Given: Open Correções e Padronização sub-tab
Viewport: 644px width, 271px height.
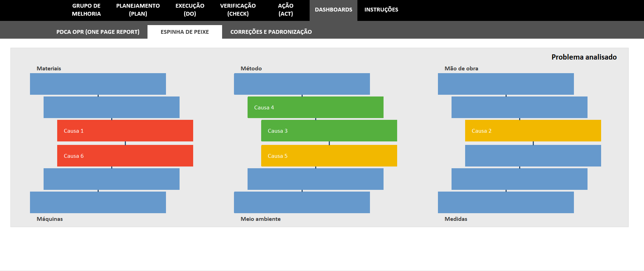Looking at the screenshot, I should [271, 32].
